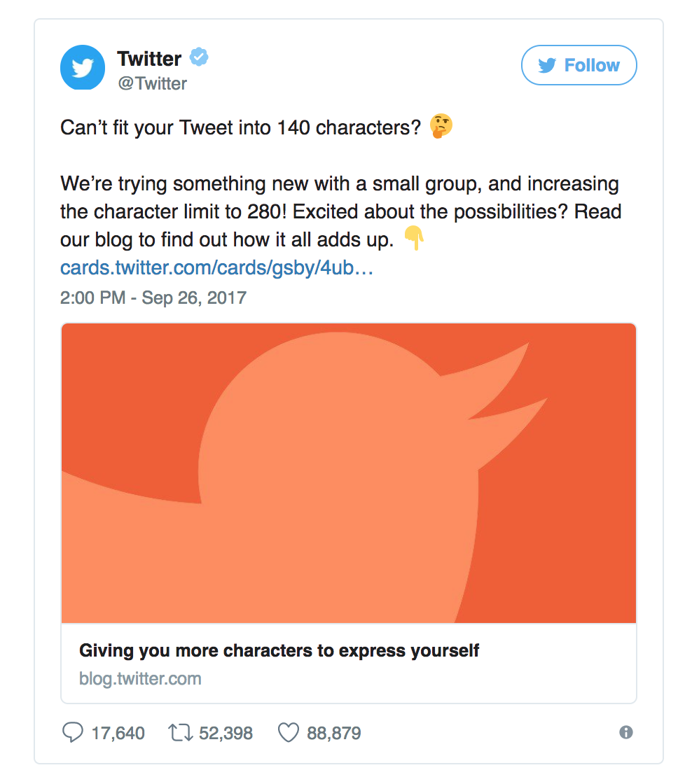The height and width of the screenshot is (784, 699).
Task: Click the blog.twitter.com source label
Action: (140, 678)
